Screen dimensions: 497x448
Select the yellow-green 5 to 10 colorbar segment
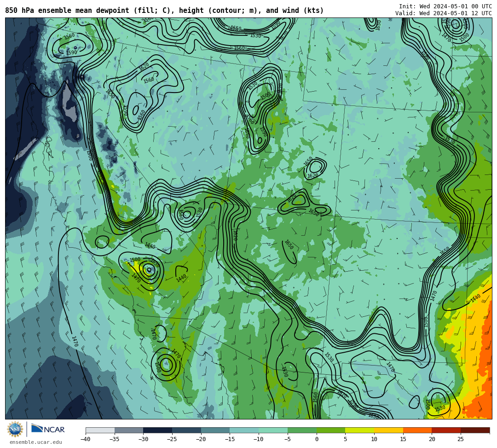point(360,430)
